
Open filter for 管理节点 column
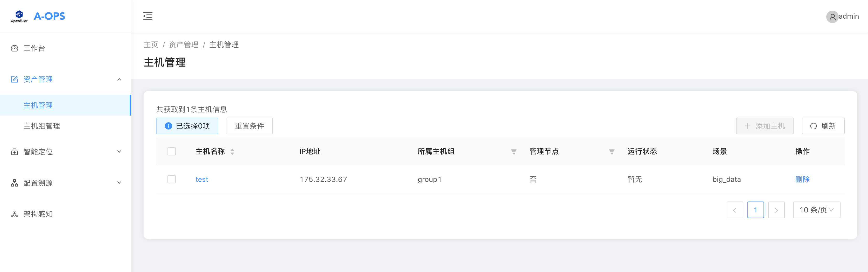[x=612, y=152]
